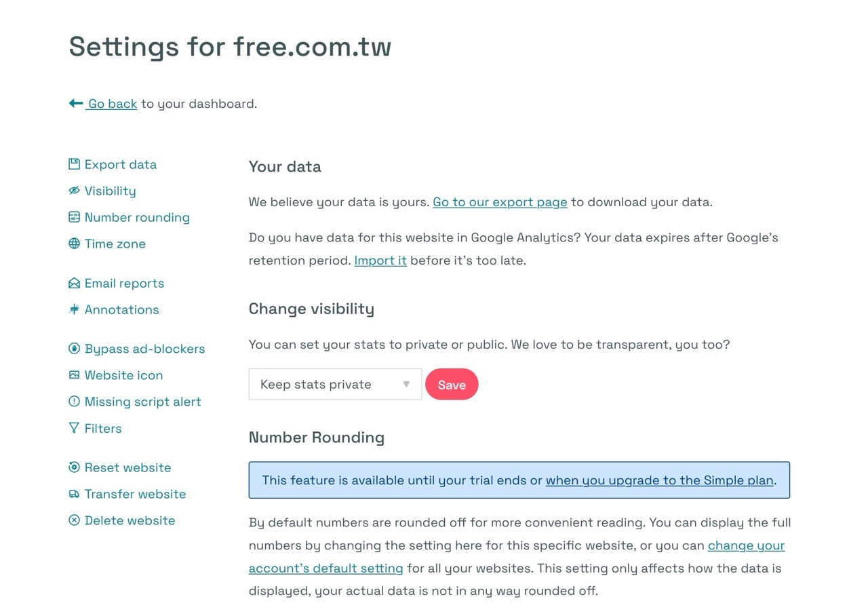Click the Bypass ad-blockers shield icon
Screen dimensions: 868x616
74,349
